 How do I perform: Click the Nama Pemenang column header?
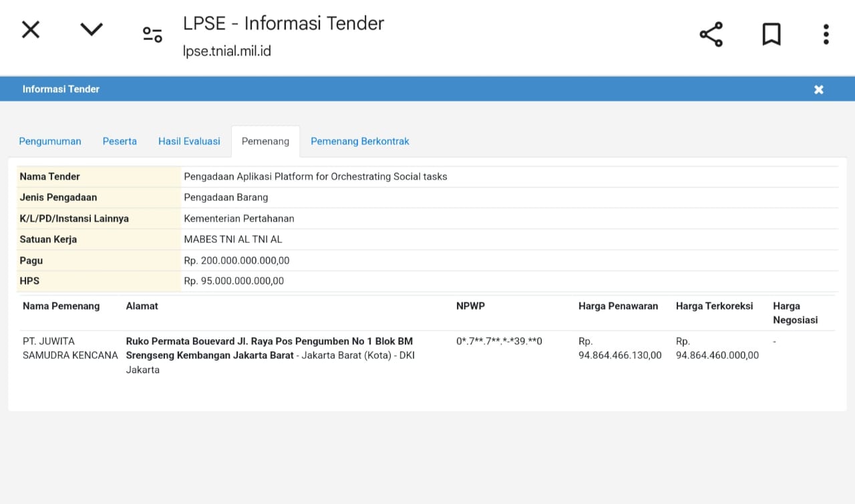pos(61,306)
